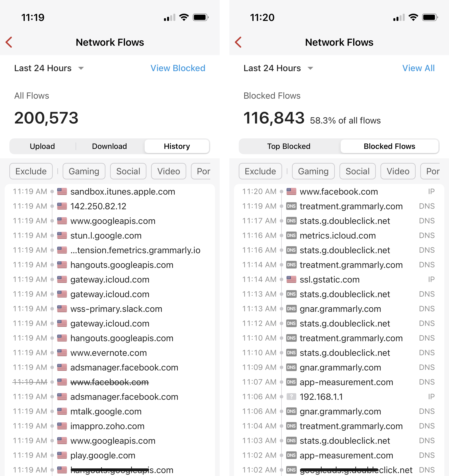Tap the back arrow on the All Flows screen

9,42
